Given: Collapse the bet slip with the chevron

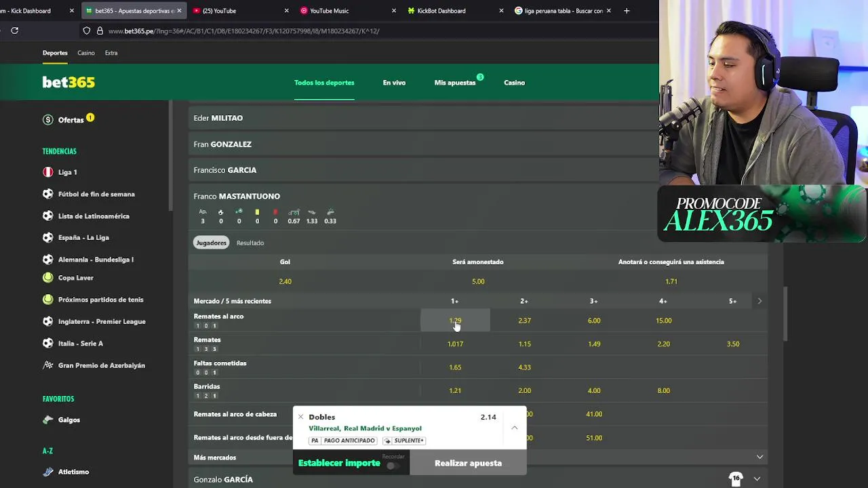Looking at the screenshot, I should click(514, 428).
